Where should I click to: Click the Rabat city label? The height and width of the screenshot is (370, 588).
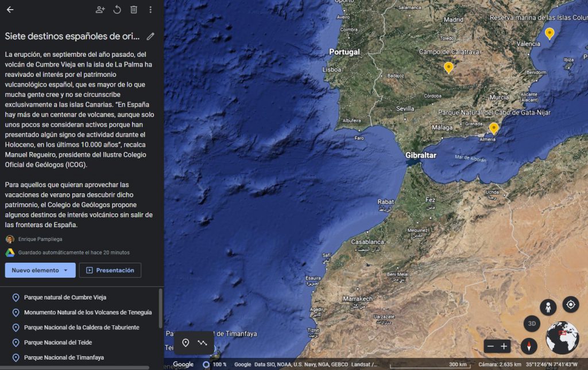point(385,202)
